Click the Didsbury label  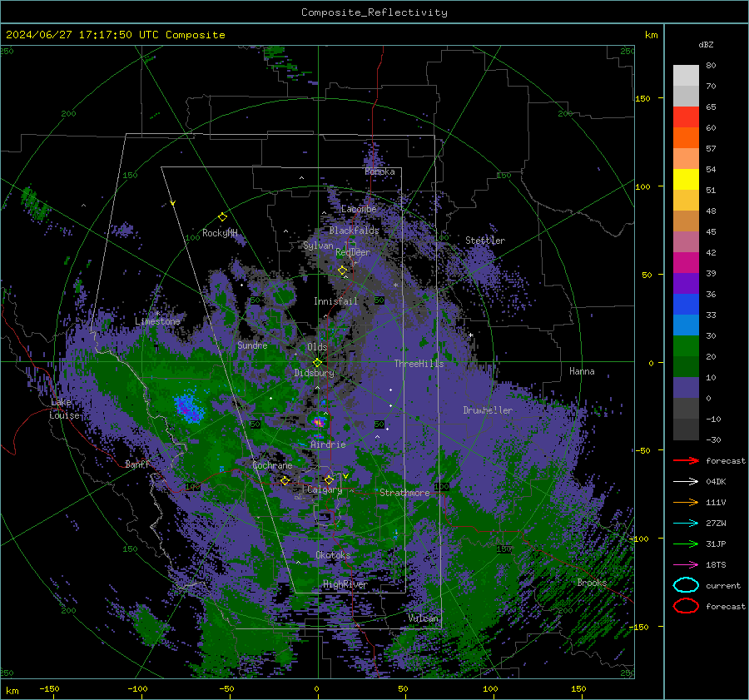pos(315,373)
